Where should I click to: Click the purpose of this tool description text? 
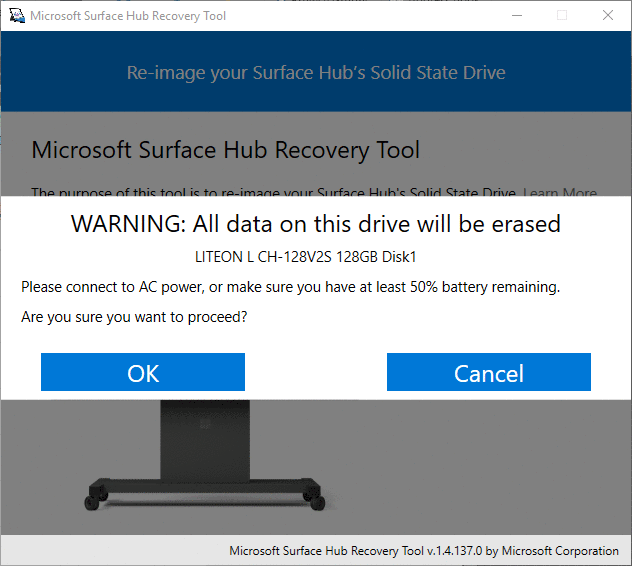point(274,192)
